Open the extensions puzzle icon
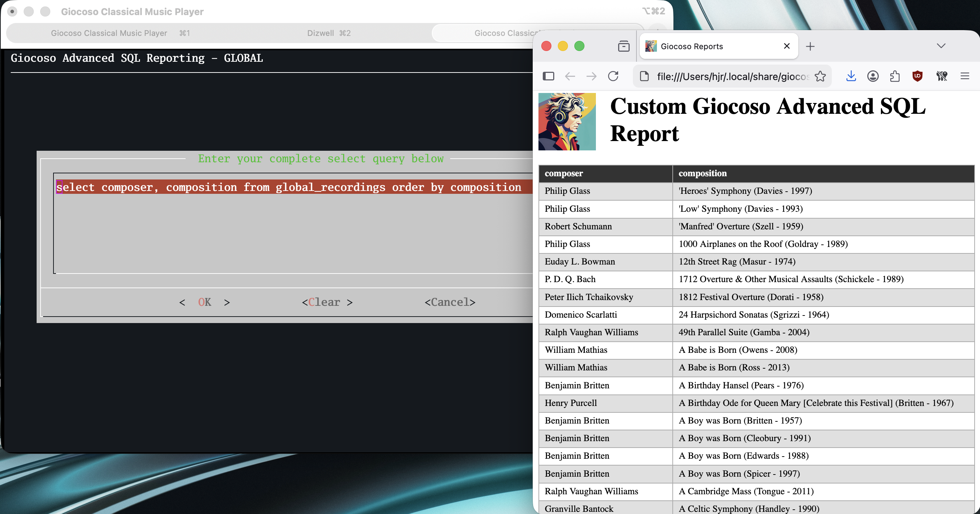 895,76
